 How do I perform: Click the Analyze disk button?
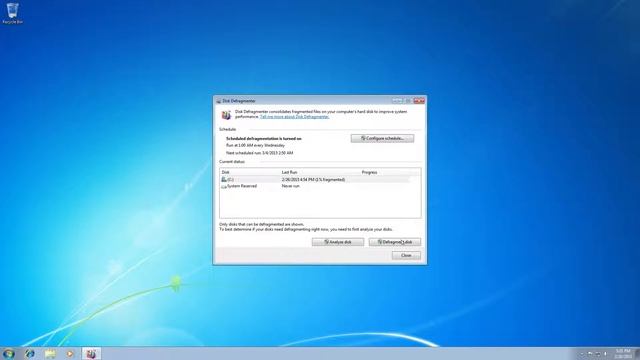click(338, 242)
